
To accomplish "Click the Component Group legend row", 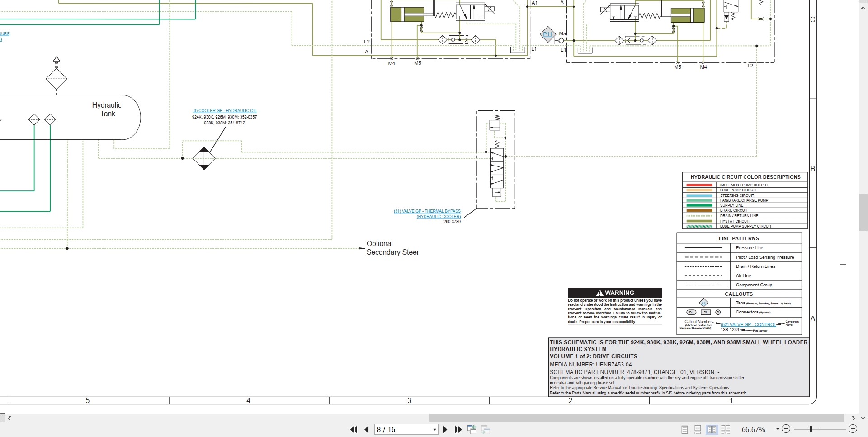I will click(x=739, y=285).
